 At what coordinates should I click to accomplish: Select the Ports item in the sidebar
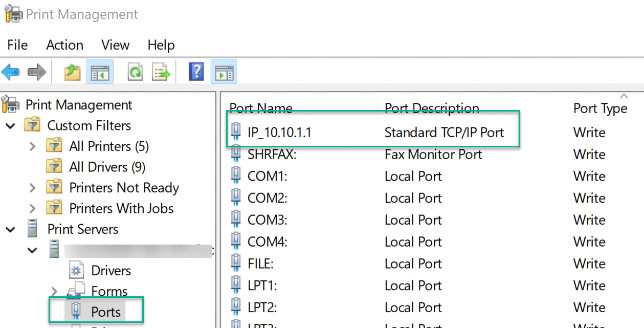coord(105,311)
